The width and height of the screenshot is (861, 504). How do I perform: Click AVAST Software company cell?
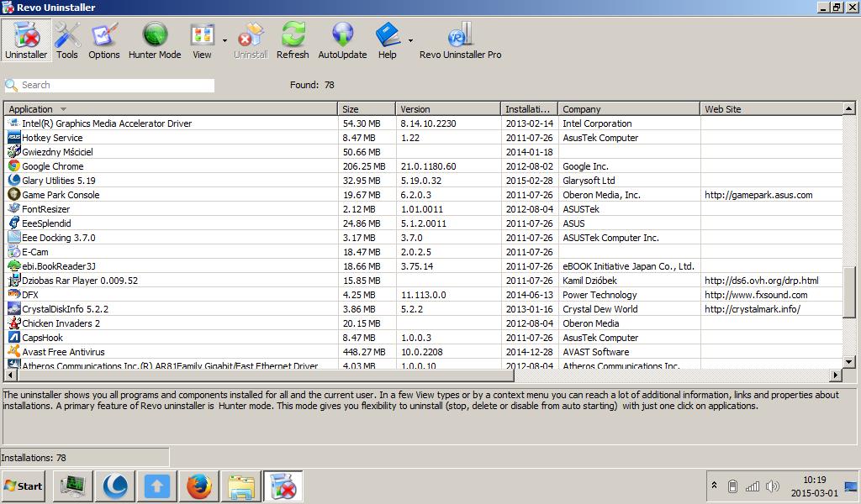tap(596, 351)
